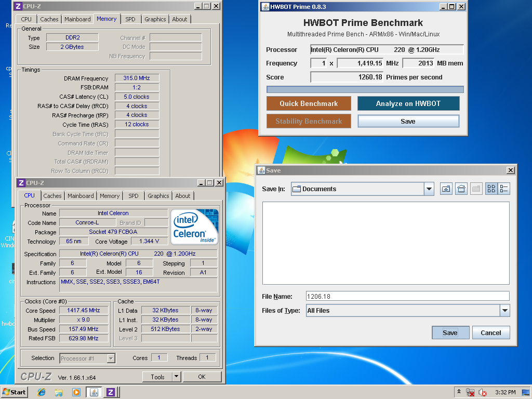Maximize the HWBOT Prime window
The height and width of the screenshot is (399, 532).
pos(452,6)
